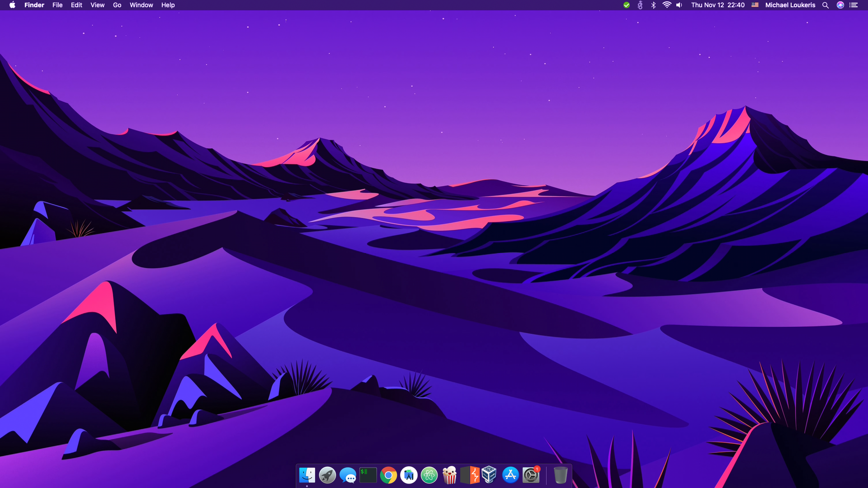
Task: Click the Wi-Fi status icon
Action: click(x=666, y=5)
